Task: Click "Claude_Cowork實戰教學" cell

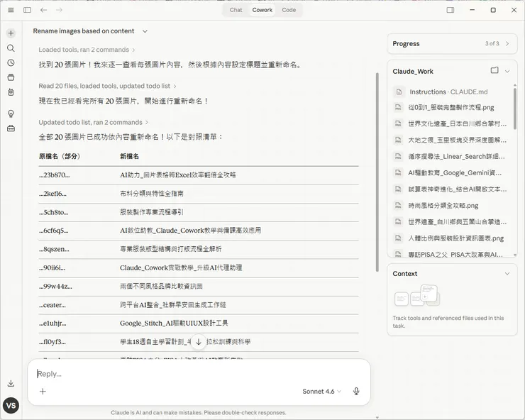Action: tap(181, 267)
